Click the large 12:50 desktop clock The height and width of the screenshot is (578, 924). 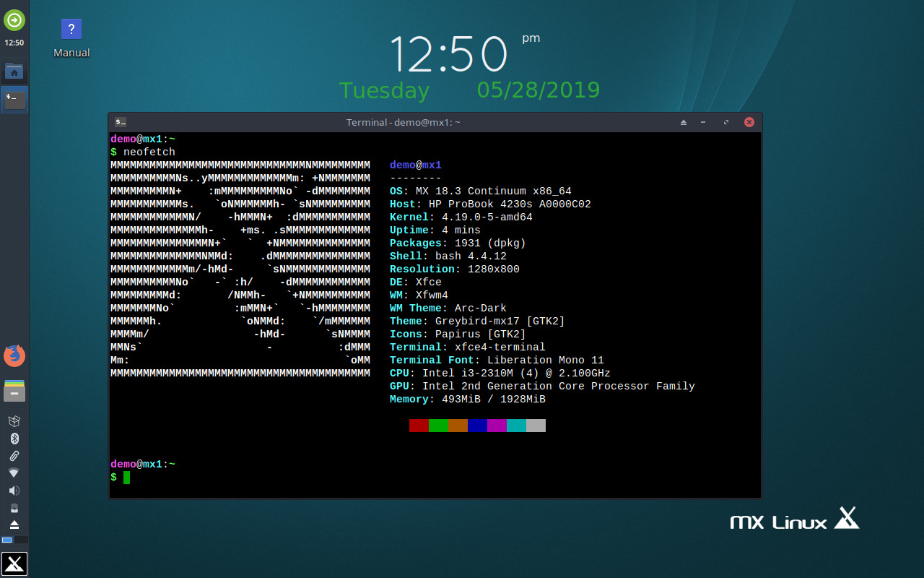point(448,53)
